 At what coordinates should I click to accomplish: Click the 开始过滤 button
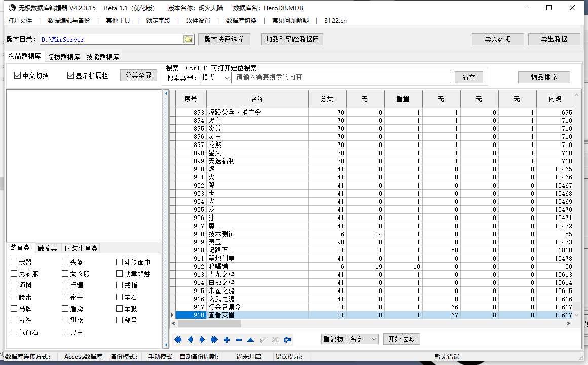tap(401, 339)
